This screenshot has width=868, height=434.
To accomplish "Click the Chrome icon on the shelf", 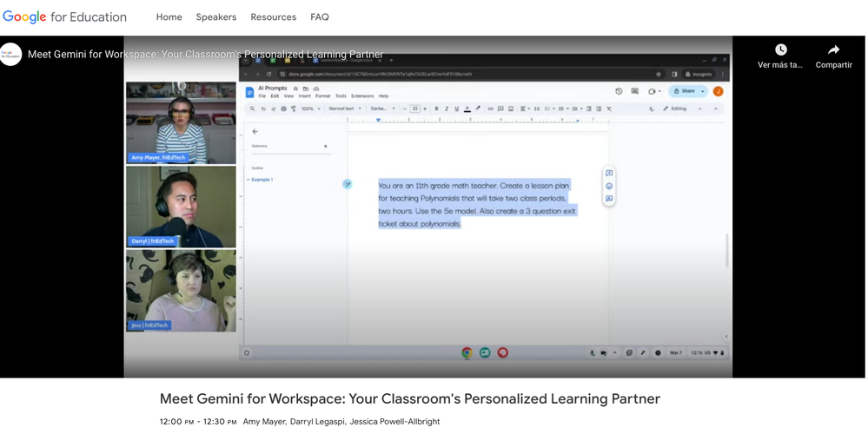I will tap(467, 352).
